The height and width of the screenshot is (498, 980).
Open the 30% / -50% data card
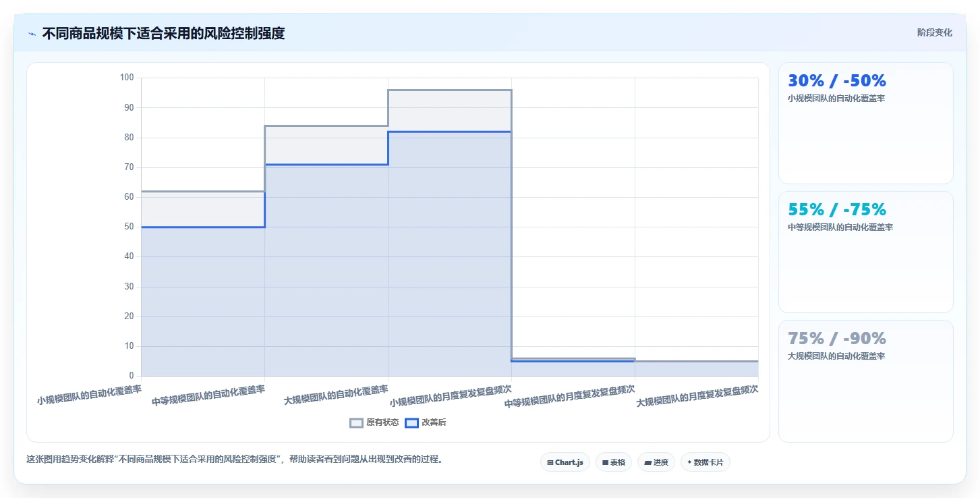[x=866, y=123]
